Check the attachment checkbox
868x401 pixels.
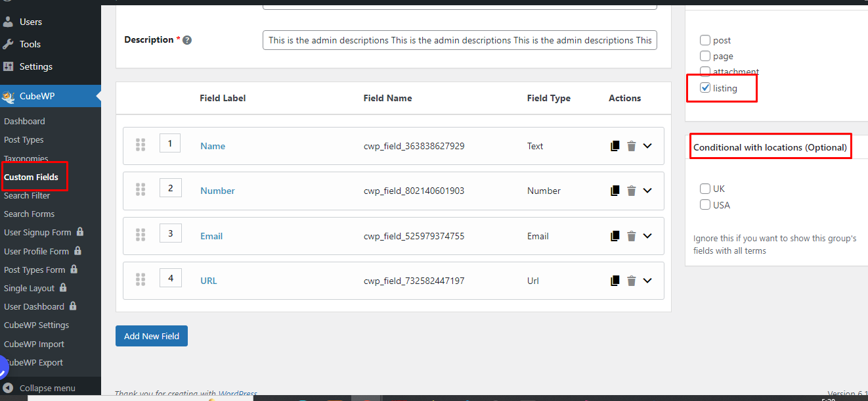[705, 71]
